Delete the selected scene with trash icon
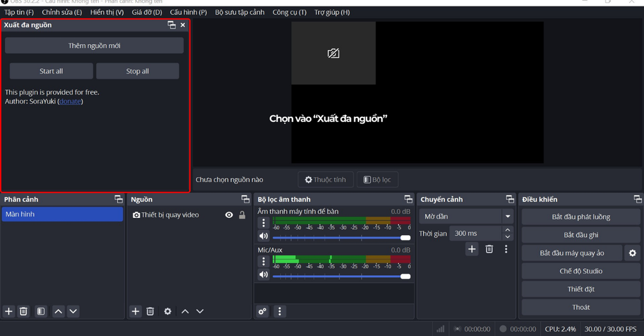The image size is (644, 336). point(23,312)
